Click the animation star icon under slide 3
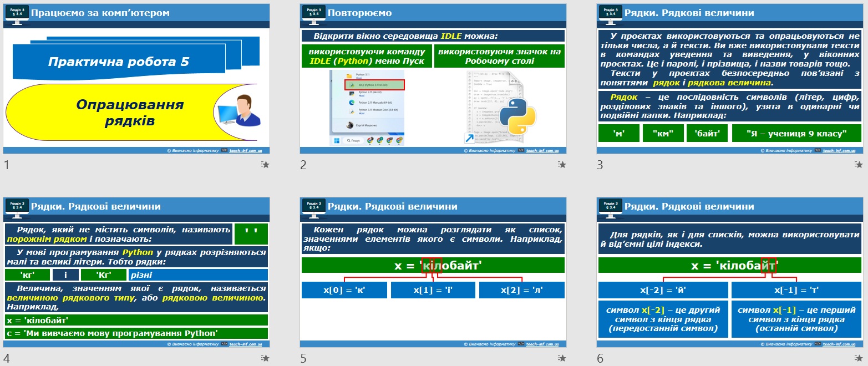The height and width of the screenshot is (366, 868). click(x=859, y=165)
